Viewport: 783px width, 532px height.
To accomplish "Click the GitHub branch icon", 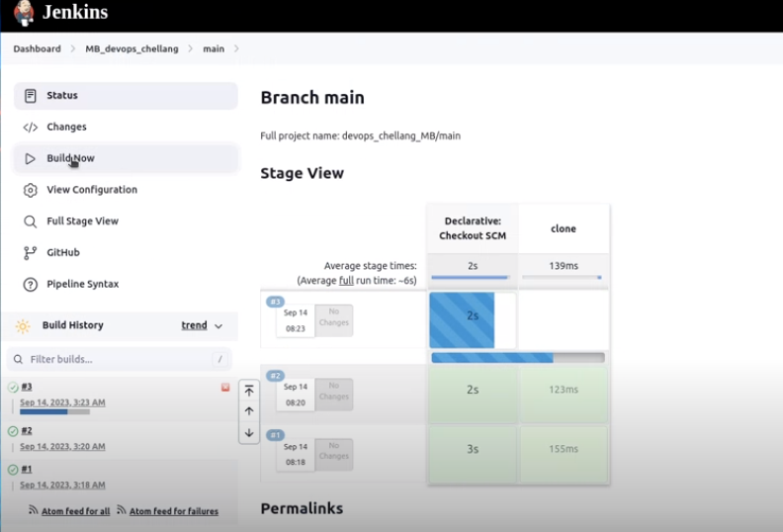I will click(x=30, y=253).
